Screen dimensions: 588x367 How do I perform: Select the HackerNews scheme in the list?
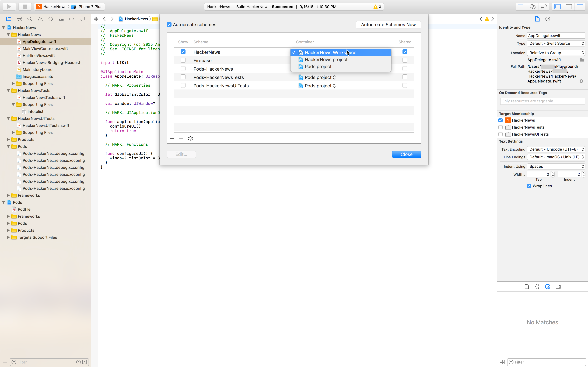206,52
